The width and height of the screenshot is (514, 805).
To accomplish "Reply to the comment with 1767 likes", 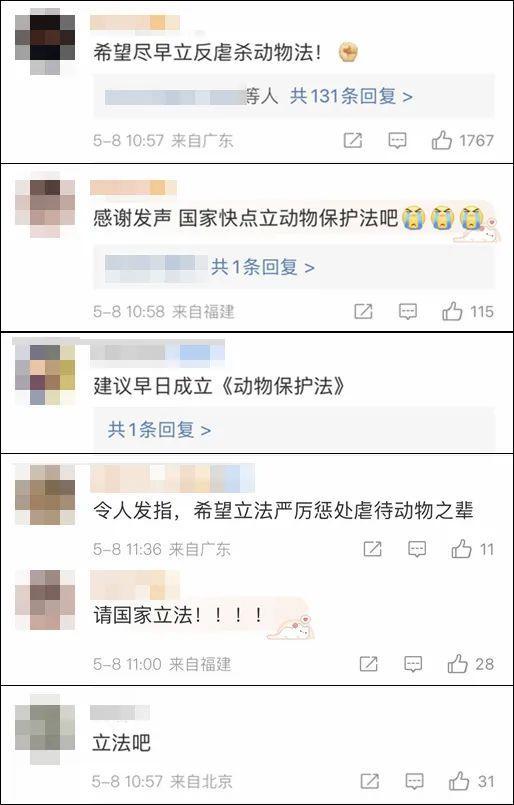I will [x=397, y=140].
